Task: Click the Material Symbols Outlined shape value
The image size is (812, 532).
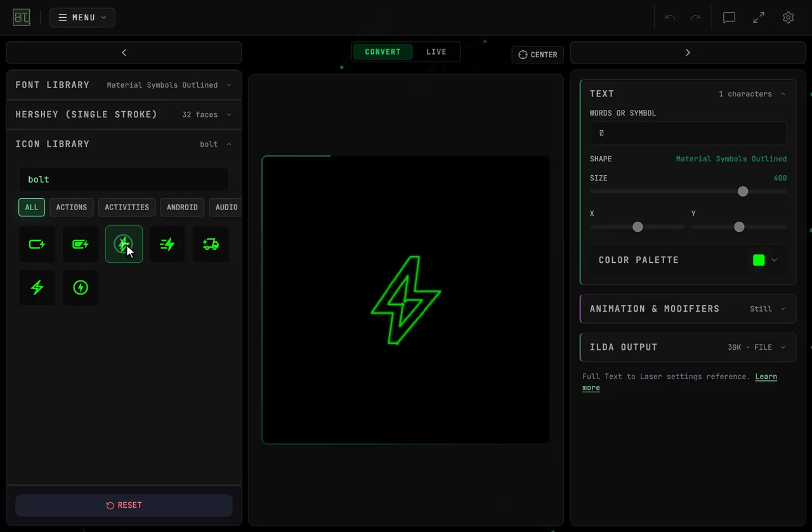Action: coord(731,159)
